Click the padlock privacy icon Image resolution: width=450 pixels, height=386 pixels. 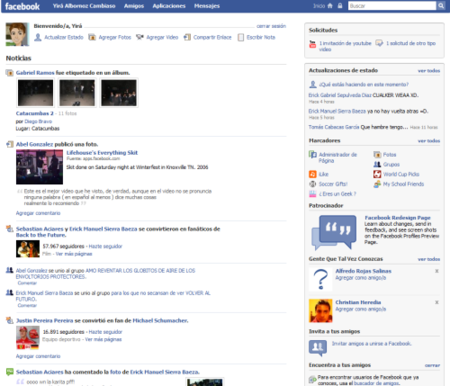pos(340,6)
